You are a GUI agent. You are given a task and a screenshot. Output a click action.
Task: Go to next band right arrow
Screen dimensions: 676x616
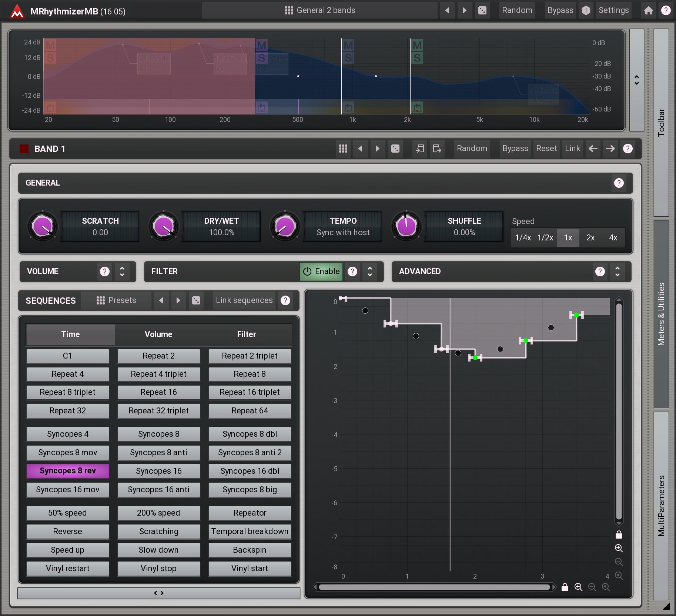click(x=610, y=149)
